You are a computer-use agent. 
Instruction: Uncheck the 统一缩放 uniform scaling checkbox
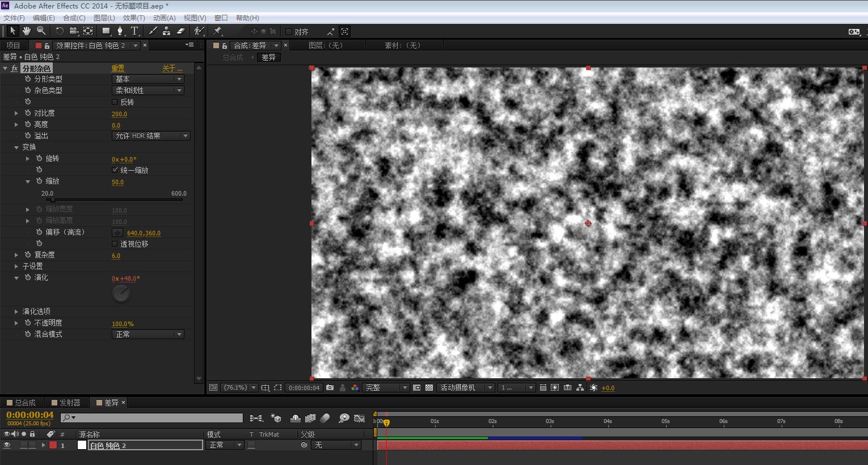[115, 170]
